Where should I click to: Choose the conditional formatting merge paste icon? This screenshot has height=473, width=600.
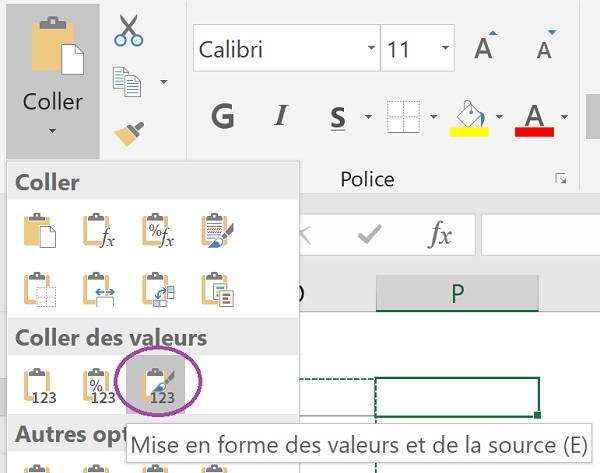(217, 290)
